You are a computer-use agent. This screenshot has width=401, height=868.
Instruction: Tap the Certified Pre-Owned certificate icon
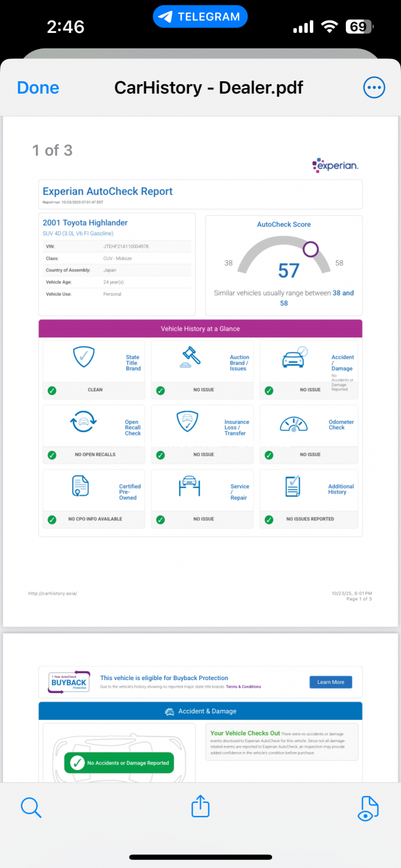coord(81,487)
